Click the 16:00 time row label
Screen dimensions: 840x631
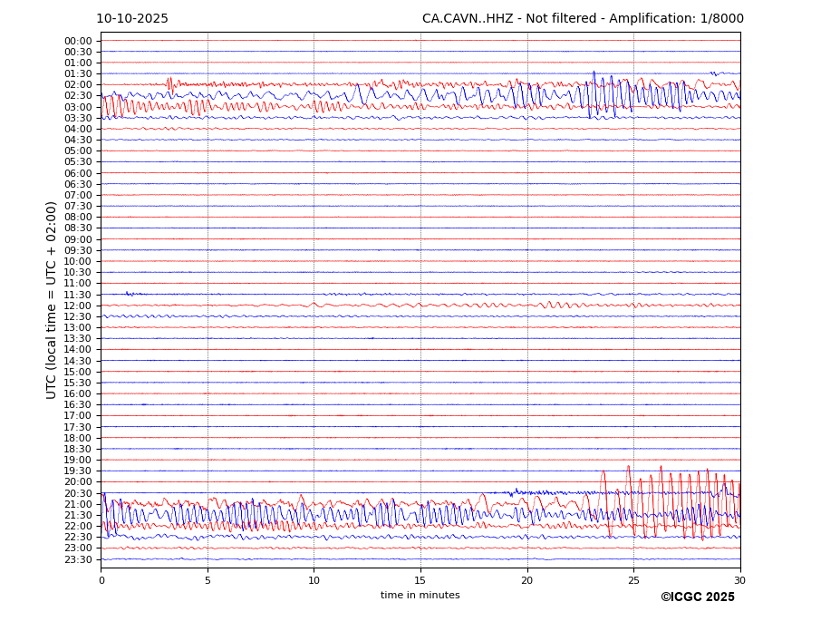[78, 393]
